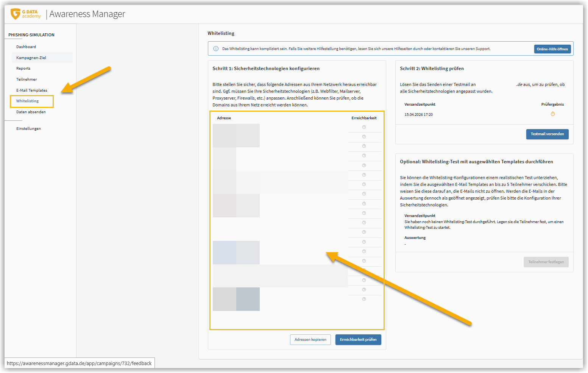Click the G DATA academy logo
588x373 pixels.
(26, 14)
